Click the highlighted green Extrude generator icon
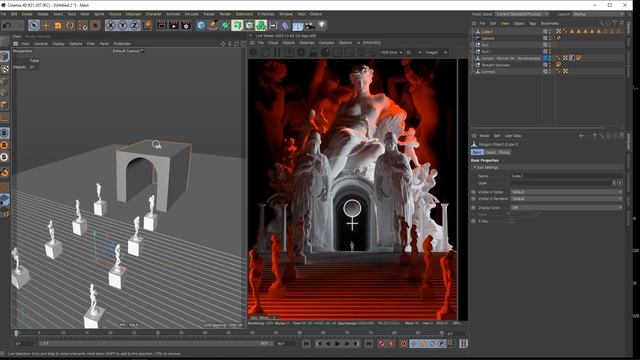This screenshot has height=360, width=640. (237, 26)
